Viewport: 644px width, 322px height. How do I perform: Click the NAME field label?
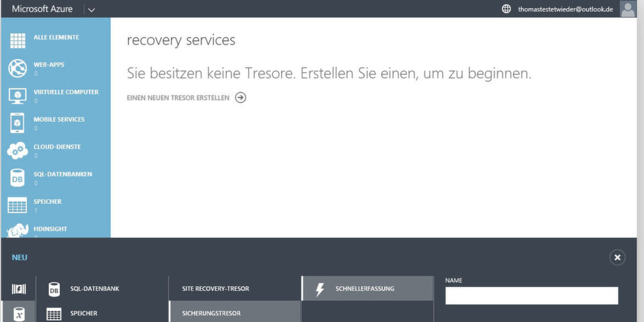[x=454, y=280]
